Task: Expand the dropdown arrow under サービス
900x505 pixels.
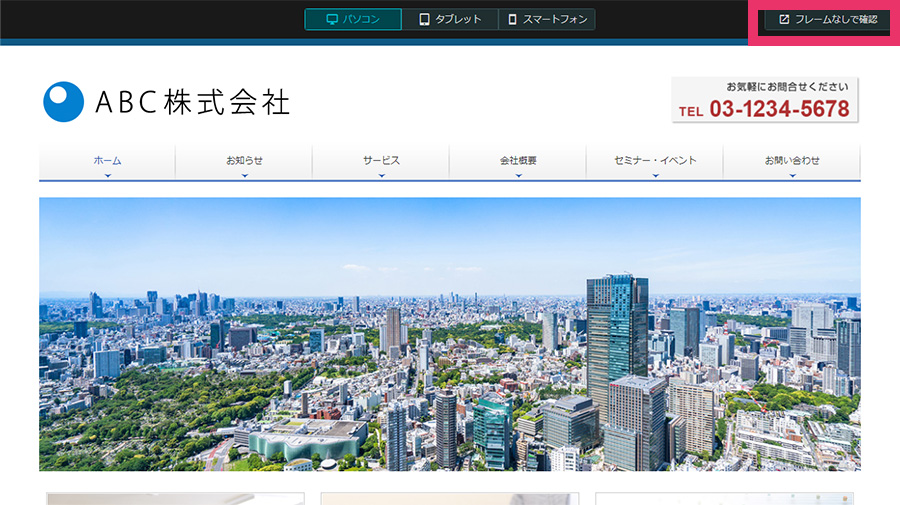Action: click(x=382, y=176)
